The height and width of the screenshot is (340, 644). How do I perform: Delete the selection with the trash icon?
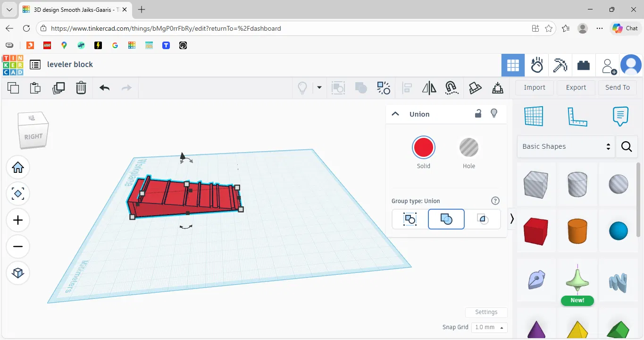81,88
